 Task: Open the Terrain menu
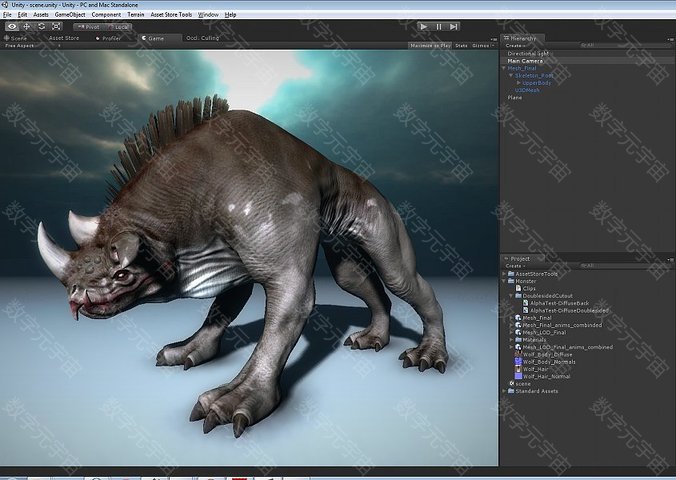click(x=136, y=14)
